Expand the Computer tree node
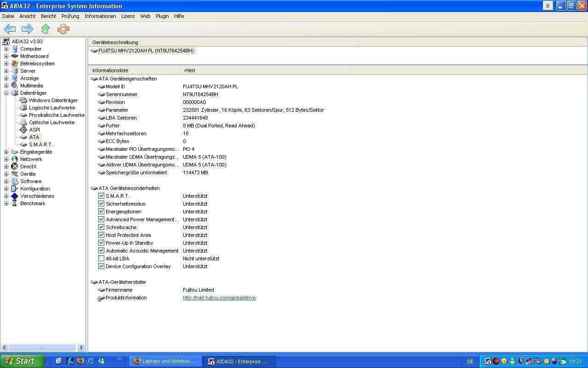Image resolution: width=588 pixels, height=368 pixels. point(6,49)
